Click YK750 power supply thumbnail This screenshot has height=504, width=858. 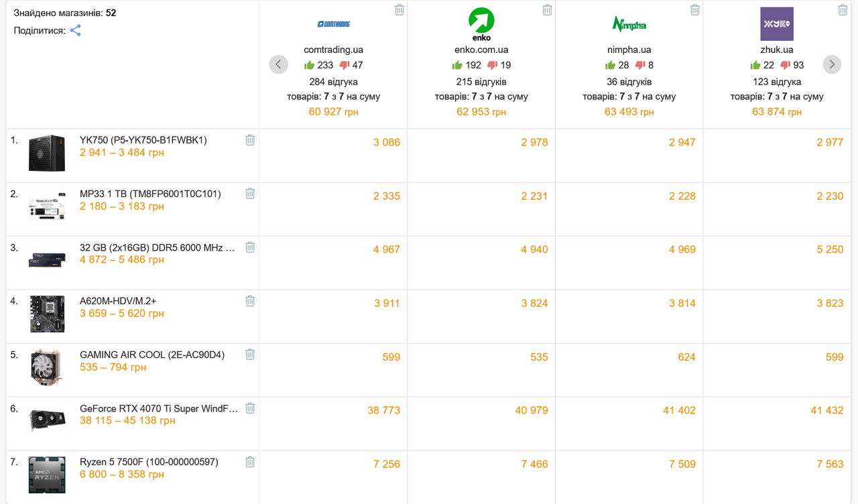coord(47,153)
